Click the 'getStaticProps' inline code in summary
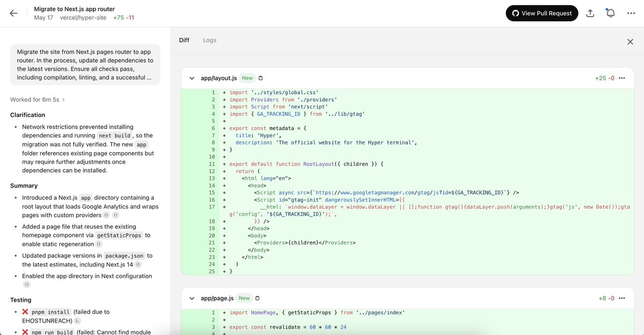 [120, 235]
